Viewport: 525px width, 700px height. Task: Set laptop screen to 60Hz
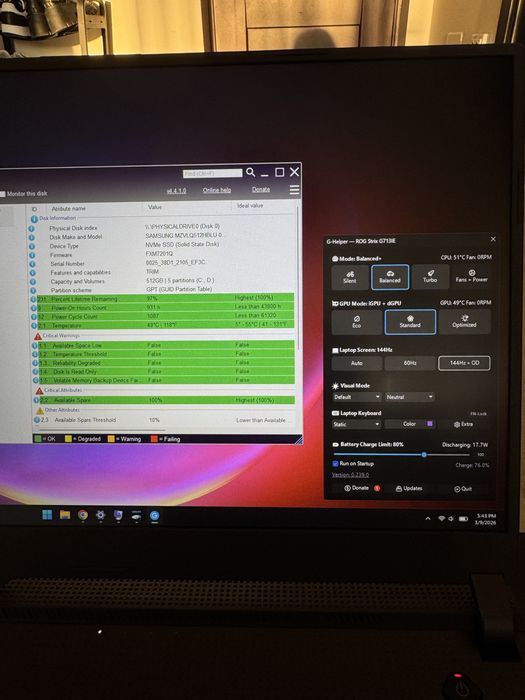coord(410,363)
